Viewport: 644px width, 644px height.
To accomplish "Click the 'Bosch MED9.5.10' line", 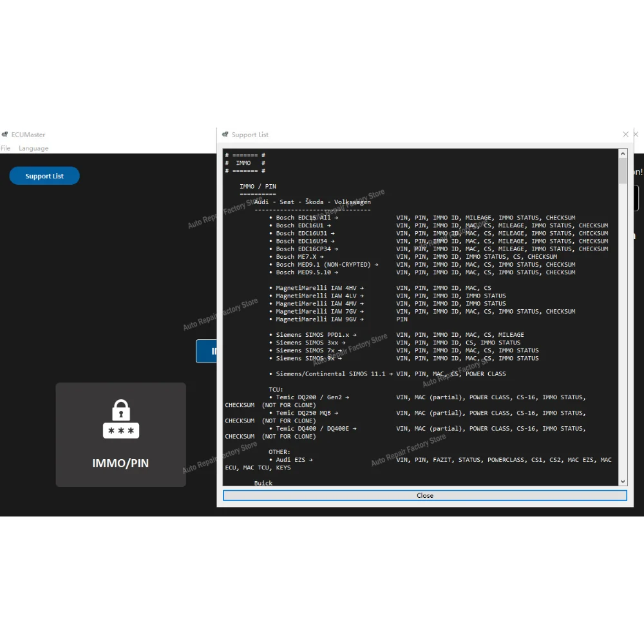I will click(422, 272).
